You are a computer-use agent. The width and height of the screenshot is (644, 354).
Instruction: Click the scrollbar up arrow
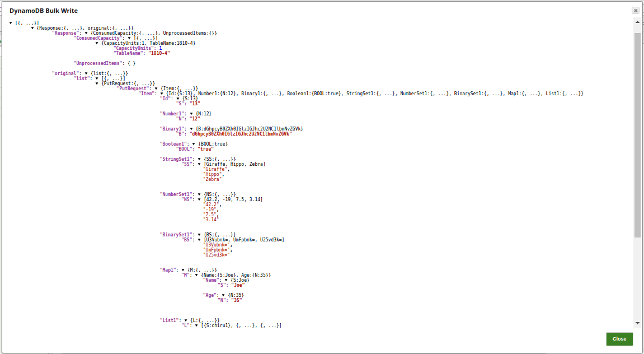pyautogui.click(x=637, y=22)
